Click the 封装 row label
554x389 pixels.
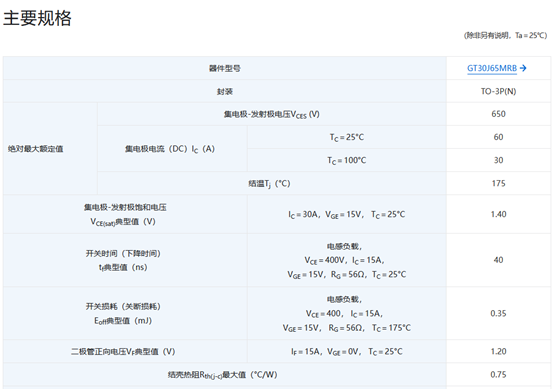point(225,92)
